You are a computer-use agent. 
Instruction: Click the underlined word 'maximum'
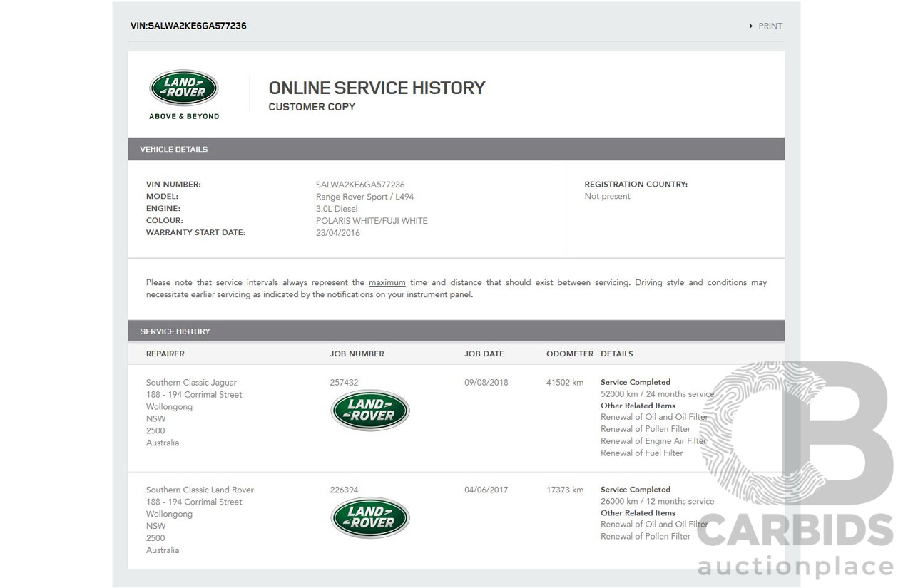coord(387,282)
